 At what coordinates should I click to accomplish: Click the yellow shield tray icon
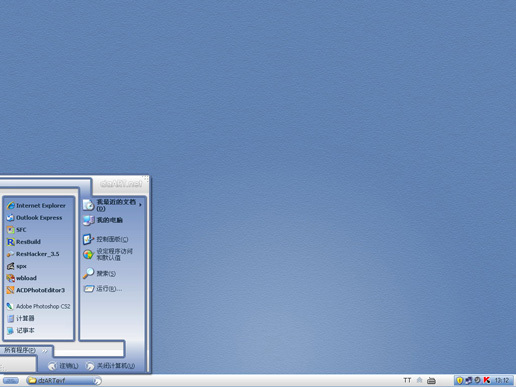pos(459,380)
